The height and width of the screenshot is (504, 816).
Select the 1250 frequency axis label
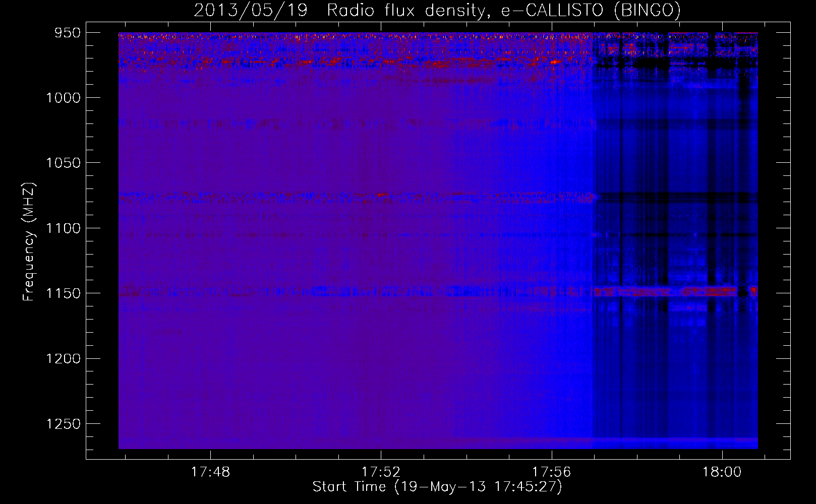click(x=63, y=424)
